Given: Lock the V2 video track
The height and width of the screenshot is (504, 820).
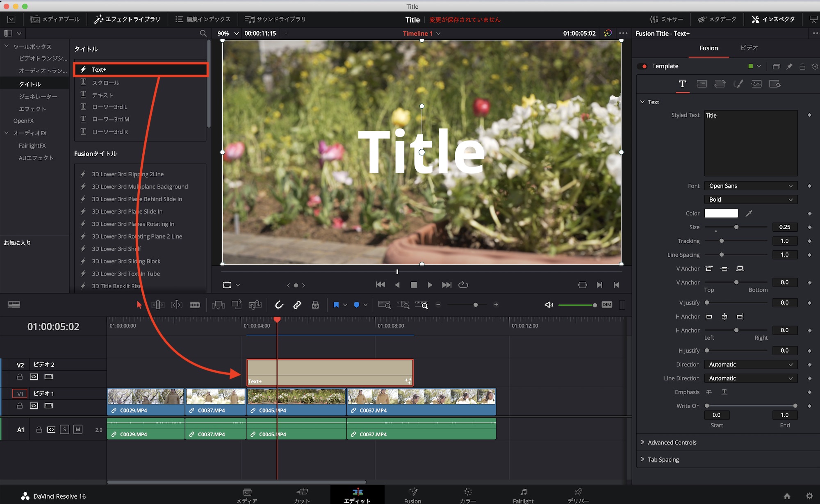Looking at the screenshot, I should (x=20, y=376).
